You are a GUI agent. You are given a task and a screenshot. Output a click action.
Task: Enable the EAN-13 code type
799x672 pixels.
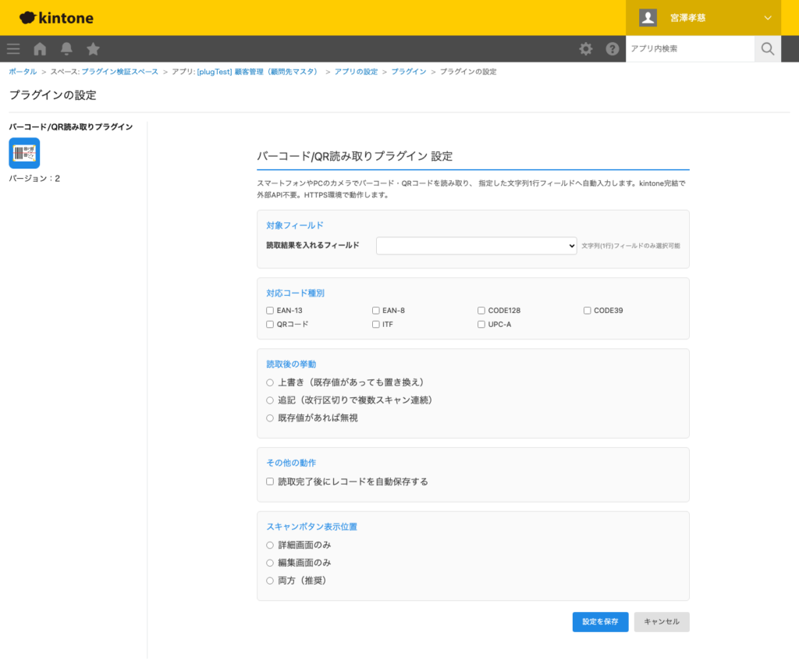(270, 310)
